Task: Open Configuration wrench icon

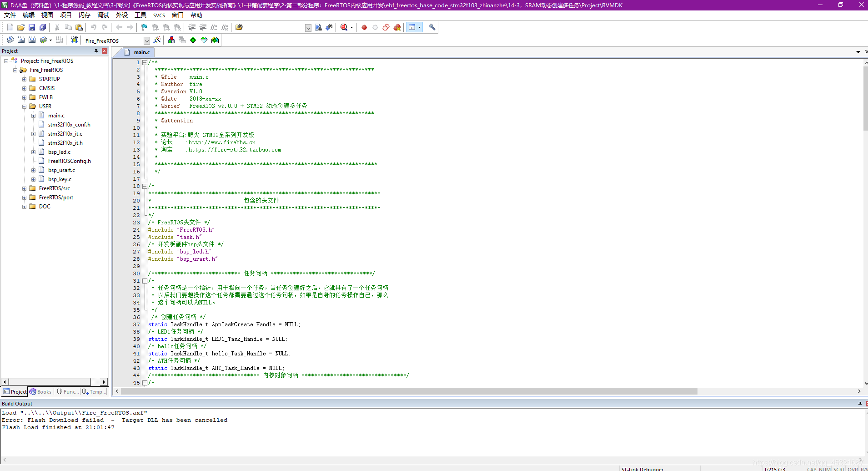Action: click(x=432, y=27)
